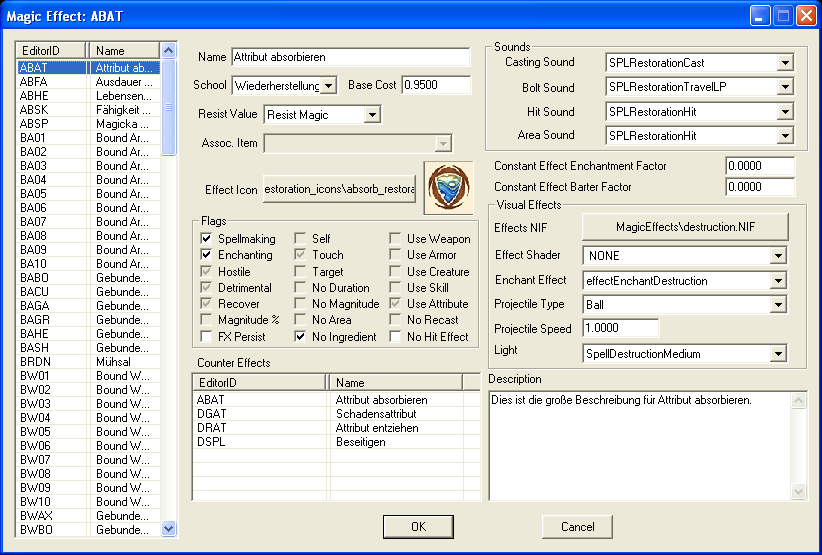This screenshot has height=555, width=822.
Task: Click the OK button
Action: (418, 527)
